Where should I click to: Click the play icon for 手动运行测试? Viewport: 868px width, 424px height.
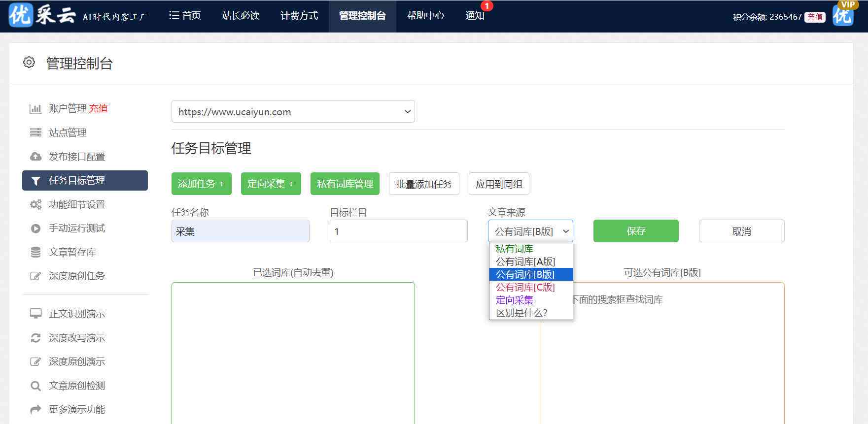(x=35, y=228)
